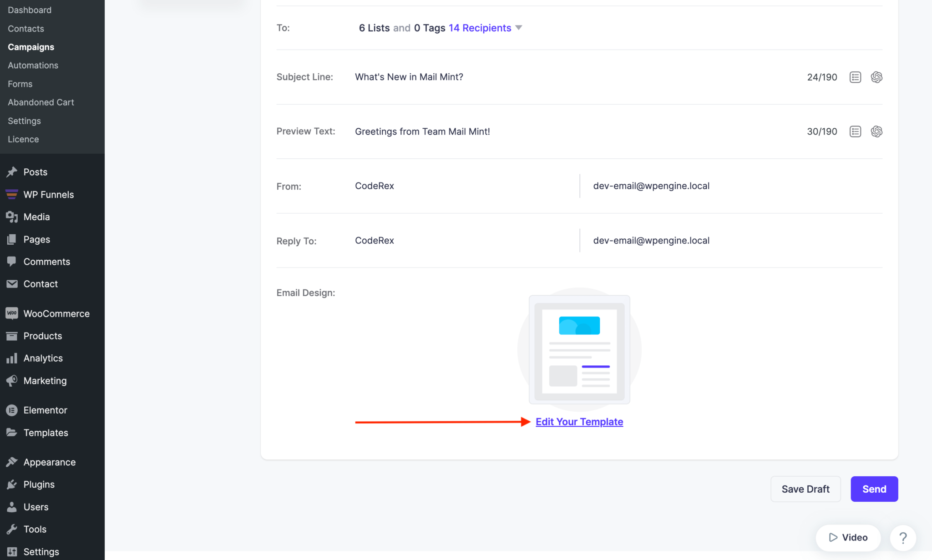Open WooCommerce from the sidebar

tap(56, 313)
